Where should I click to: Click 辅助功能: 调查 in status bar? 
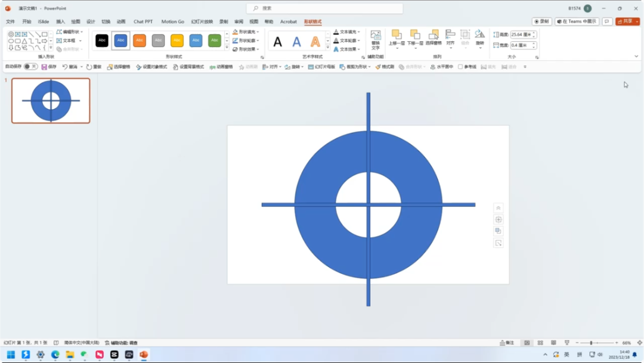point(121,343)
